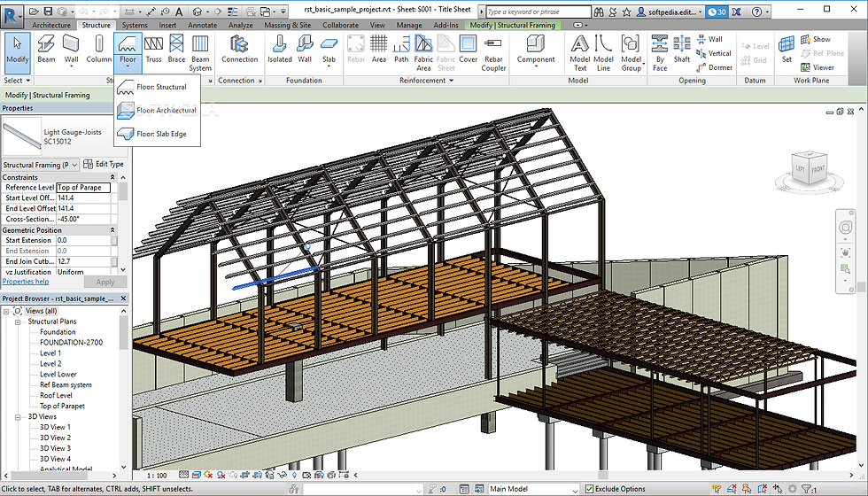Viewport: 868px width, 496px height.
Task: Select the Model Line tool
Action: 603,53
